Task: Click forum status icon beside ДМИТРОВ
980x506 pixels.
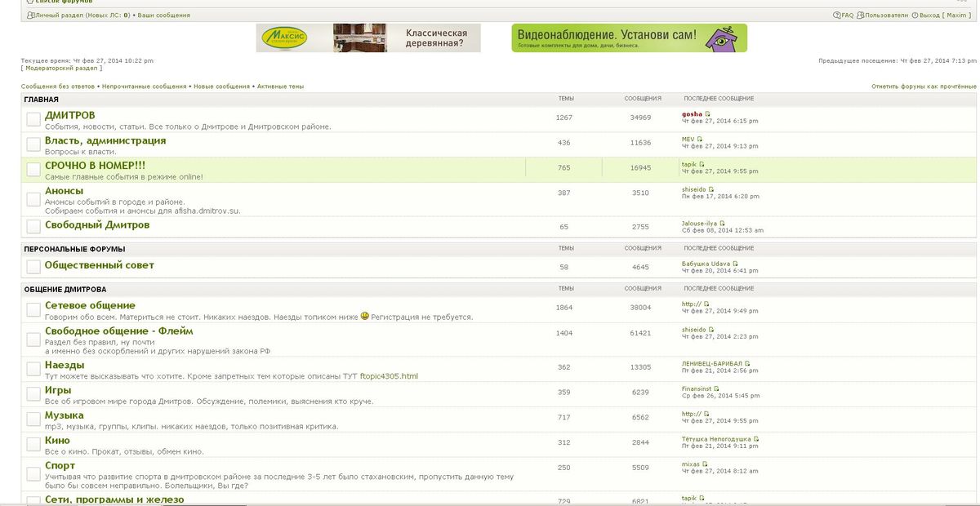Action: 33,119
